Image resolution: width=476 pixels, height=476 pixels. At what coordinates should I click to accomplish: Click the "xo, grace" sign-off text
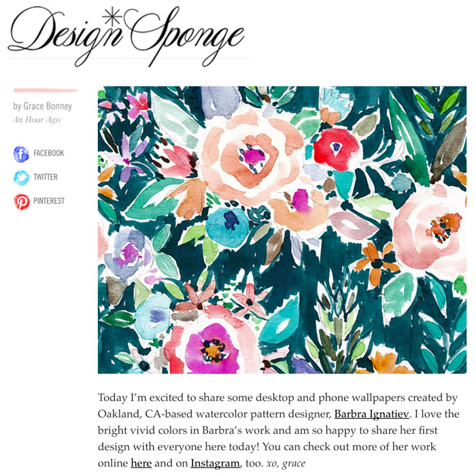[286, 464]
